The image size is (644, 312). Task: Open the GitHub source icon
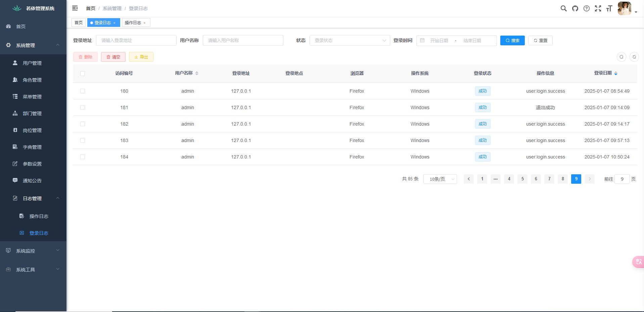click(x=575, y=8)
